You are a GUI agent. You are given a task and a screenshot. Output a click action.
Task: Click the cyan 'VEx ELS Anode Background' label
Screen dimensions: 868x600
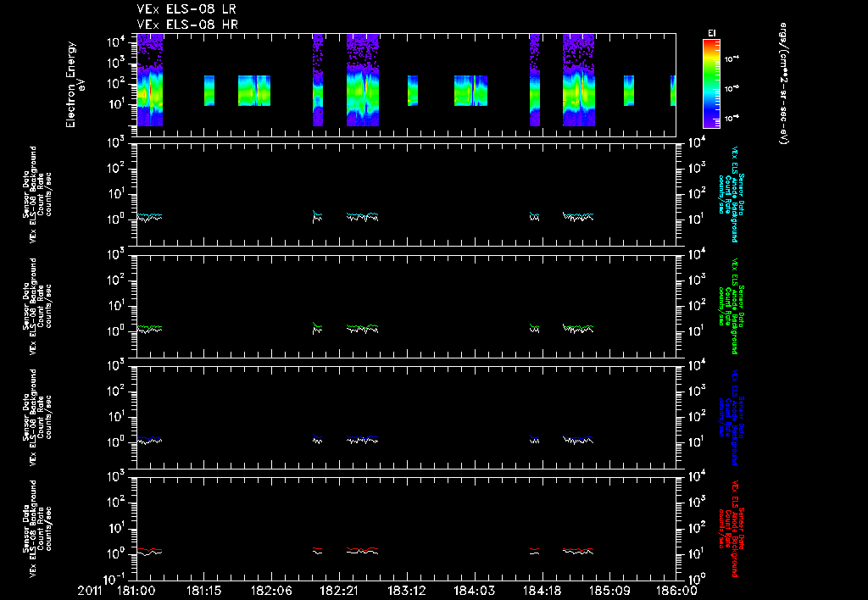click(x=735, y=194)
